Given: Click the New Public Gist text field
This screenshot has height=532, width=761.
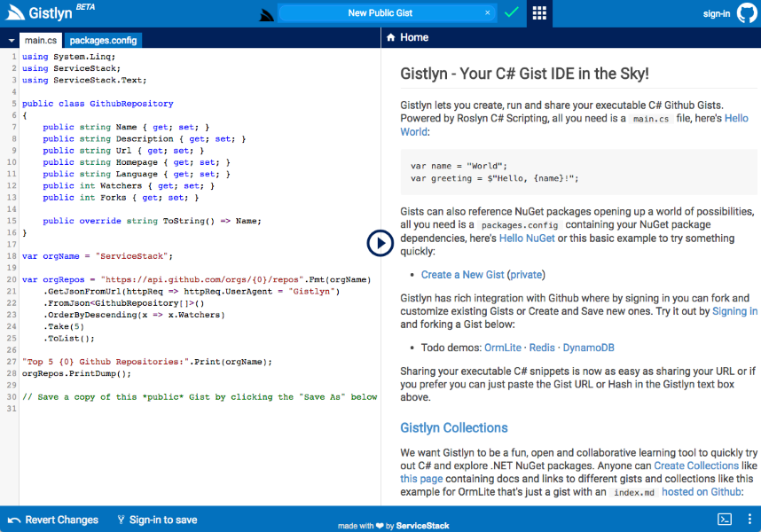Looking at the screenshot, I should click(381, 13).
